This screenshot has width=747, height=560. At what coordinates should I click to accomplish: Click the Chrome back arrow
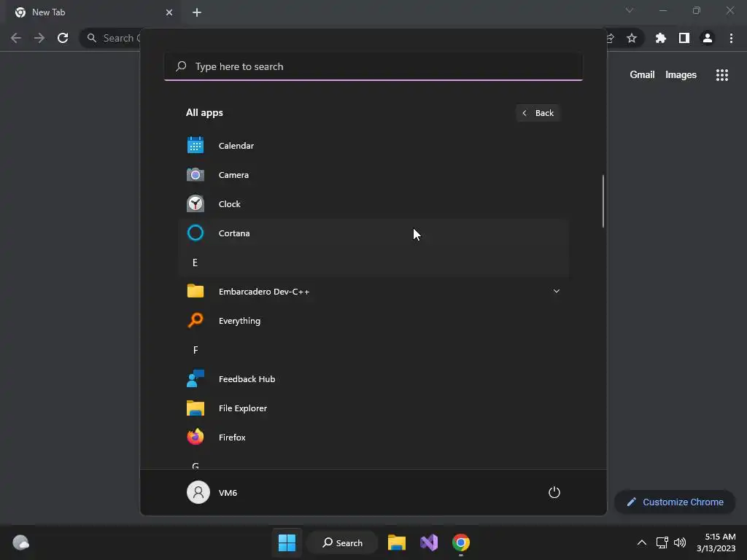(16, 38)
